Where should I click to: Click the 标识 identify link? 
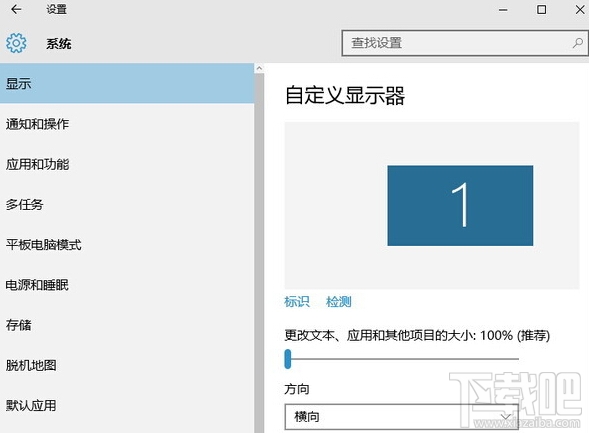tap(297, 302)
